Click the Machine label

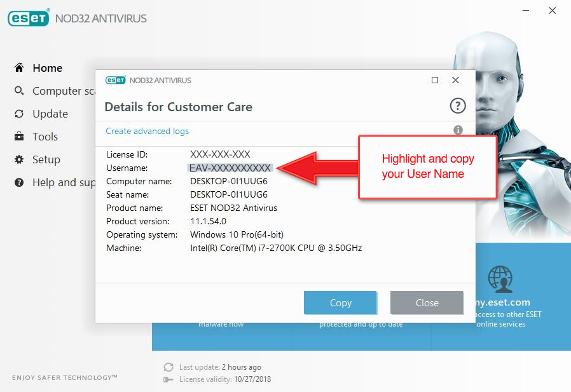(x=124, y=248)
